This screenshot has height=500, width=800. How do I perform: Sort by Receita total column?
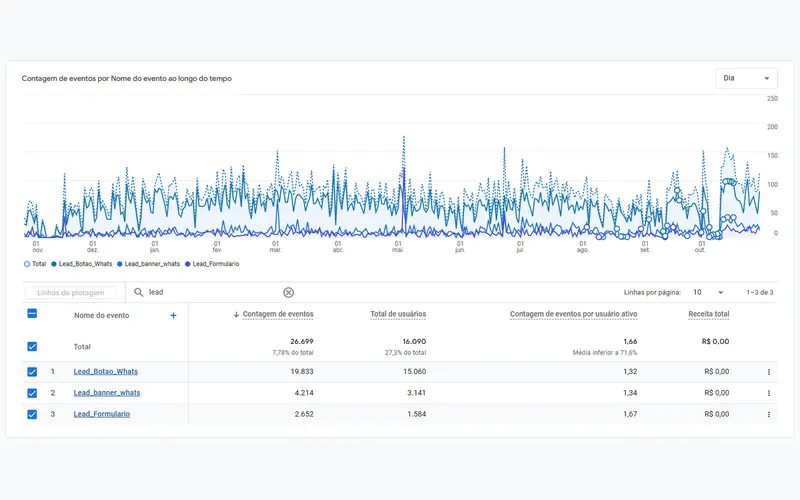pyautogui.click(x=709, y=314)
